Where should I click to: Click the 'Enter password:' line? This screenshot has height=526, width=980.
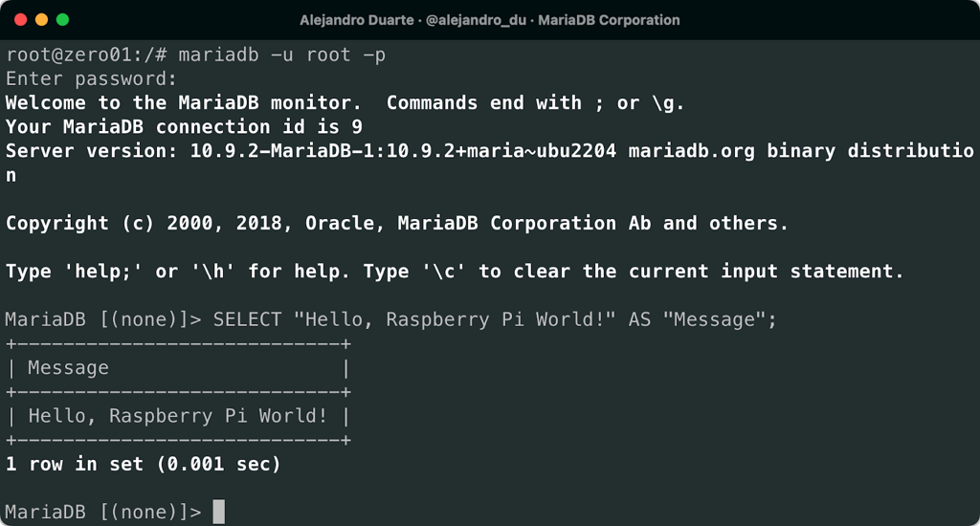click(x=92, y=78)
